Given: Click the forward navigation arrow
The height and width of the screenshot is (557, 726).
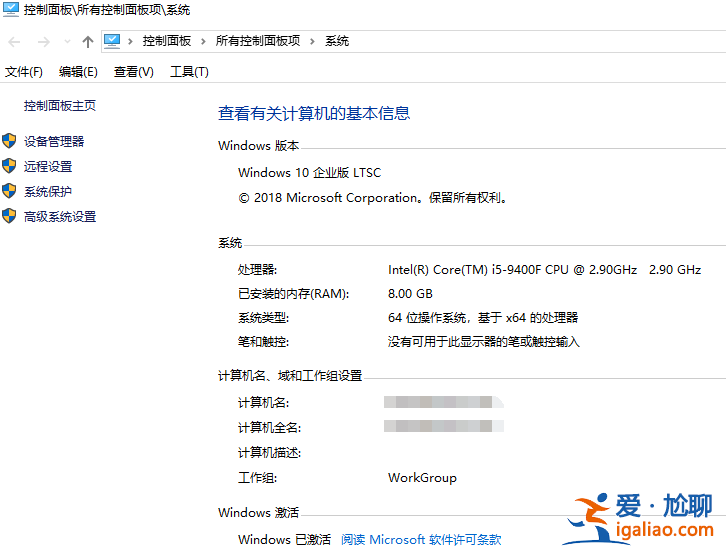Looking at the screenshot, I should pos(44,42).
